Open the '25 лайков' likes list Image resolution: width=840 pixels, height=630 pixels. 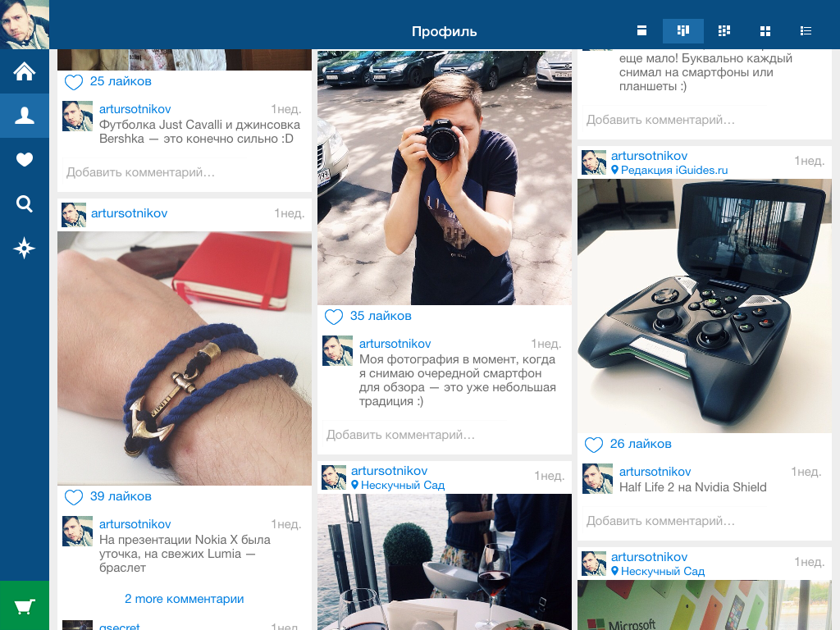tap(121, 81)
